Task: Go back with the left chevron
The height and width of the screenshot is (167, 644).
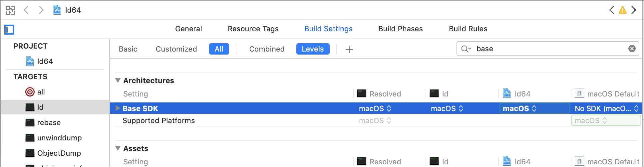Action: pyautogui.click(x=26, y=10)
